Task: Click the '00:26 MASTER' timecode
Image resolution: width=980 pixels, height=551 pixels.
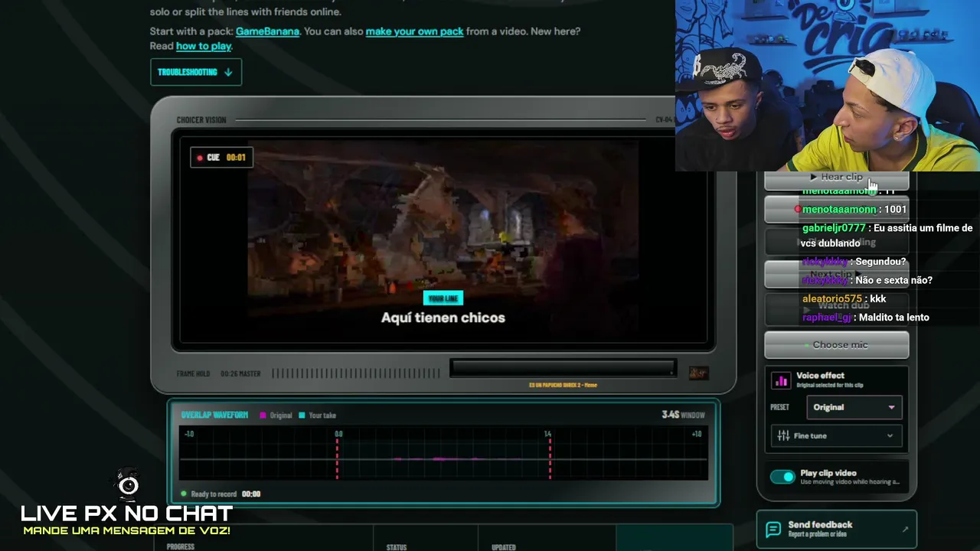Action: coord(240,373)
